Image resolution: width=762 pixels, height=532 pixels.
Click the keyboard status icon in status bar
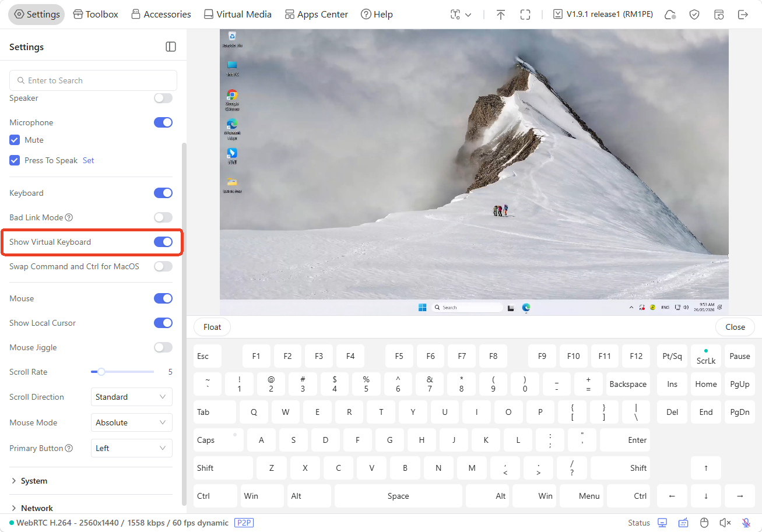(x=683, y=523)
